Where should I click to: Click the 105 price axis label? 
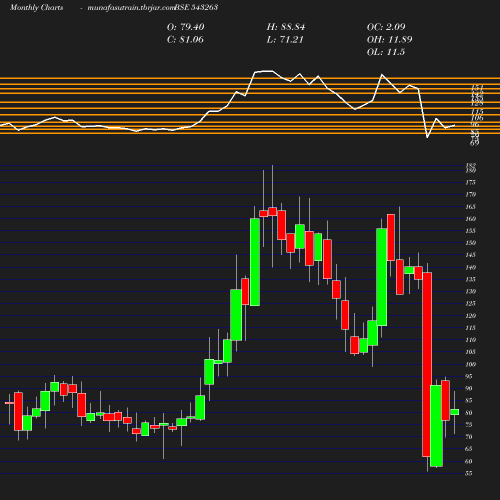point(471,352)
